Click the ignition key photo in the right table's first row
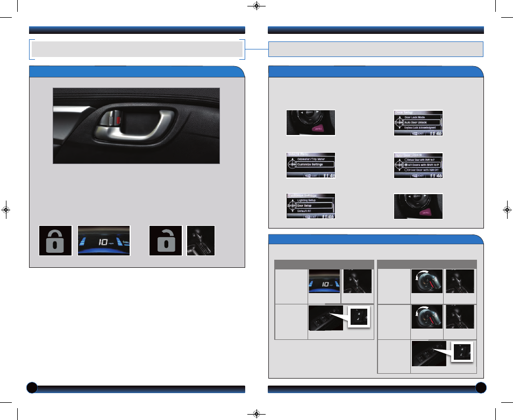The height and width of the screenshot is (420, 513). (426, 281)
